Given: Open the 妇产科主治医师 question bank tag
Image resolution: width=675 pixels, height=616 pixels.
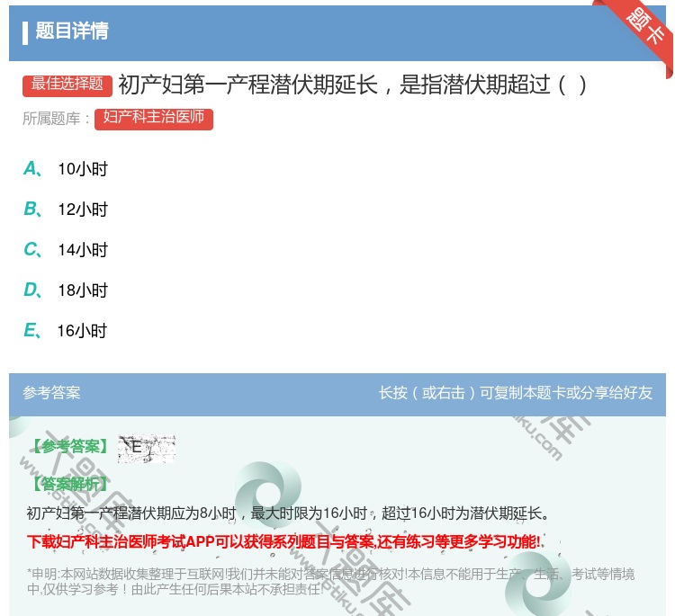Looking at the screenshot, I should tap(154, 119).
